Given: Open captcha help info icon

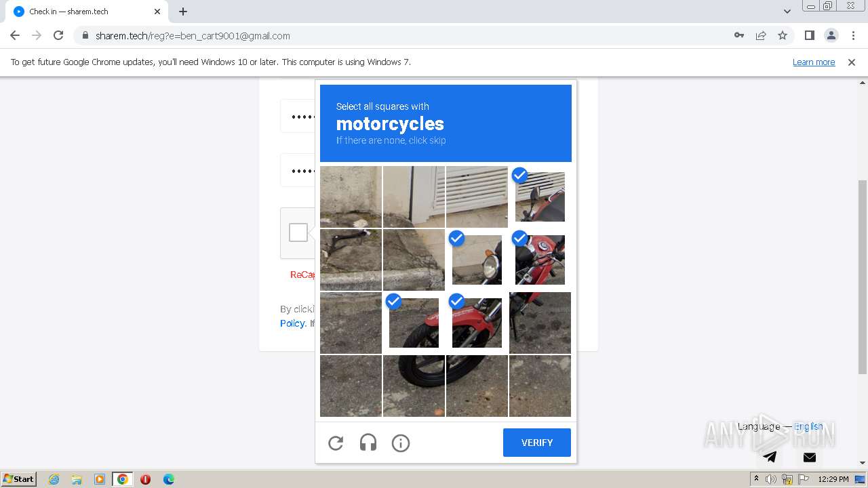Looking at the screenshot, I should pyautogui.click(x=401, y=443).
